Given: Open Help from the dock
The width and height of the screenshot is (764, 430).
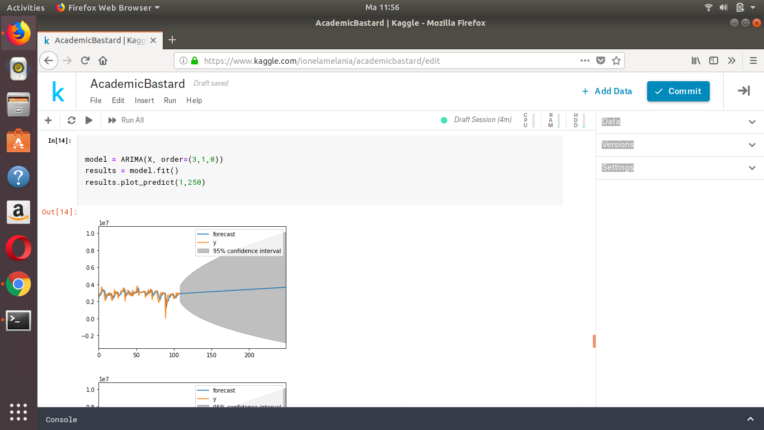Looking at the screenshot, I should click(x=19, y=177).
